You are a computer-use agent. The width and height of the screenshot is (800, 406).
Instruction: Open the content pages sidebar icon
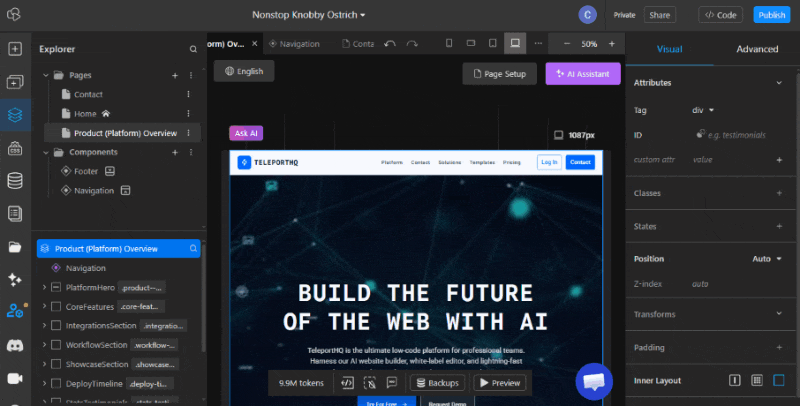[x=15, y=214]
